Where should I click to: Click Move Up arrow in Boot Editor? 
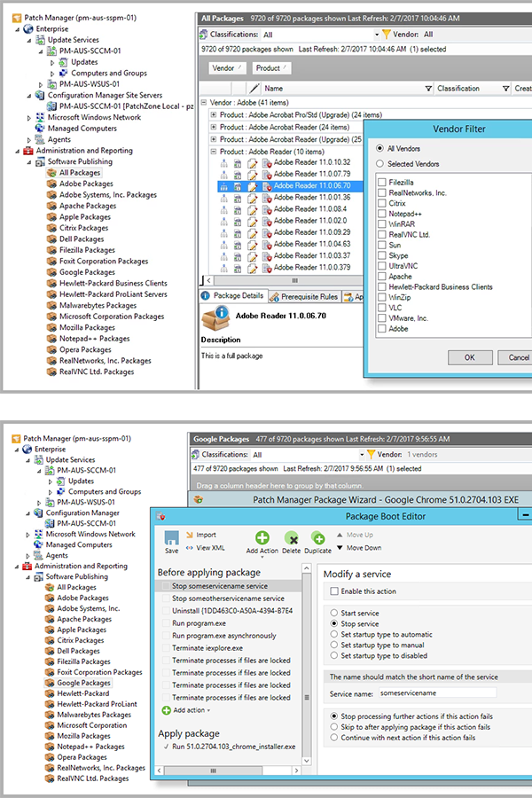click(x=340, y=535)
